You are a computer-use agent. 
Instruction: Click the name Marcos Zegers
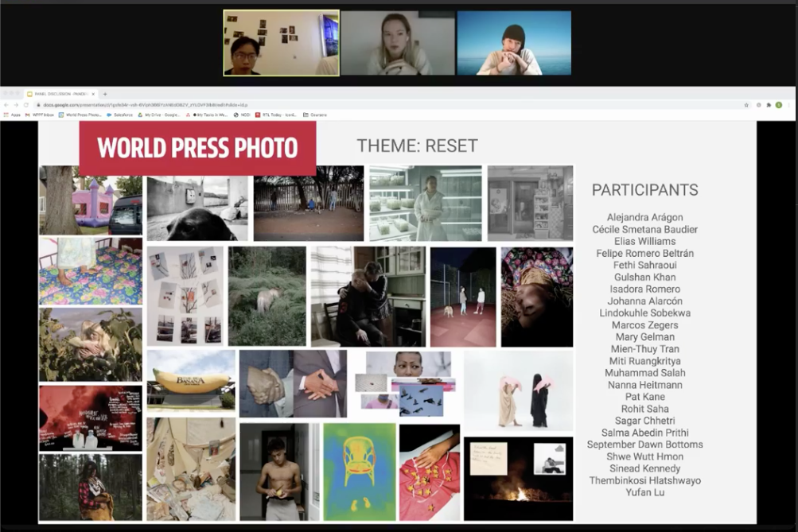644,325
